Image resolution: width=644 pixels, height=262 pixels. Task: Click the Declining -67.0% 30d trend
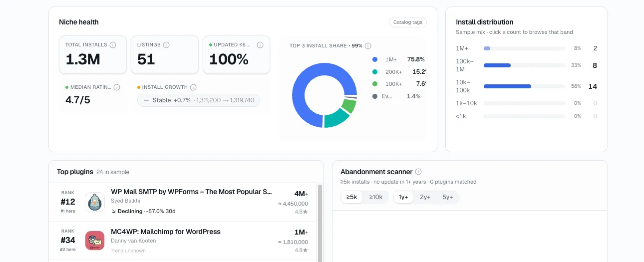pyautogui.click(x=143, y=211)
